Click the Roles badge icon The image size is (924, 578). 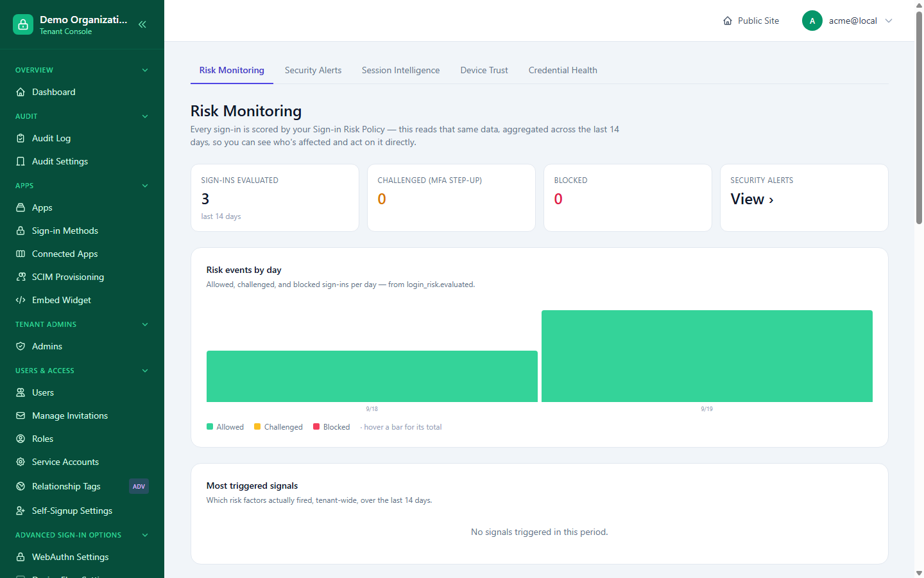coord(21,439)
